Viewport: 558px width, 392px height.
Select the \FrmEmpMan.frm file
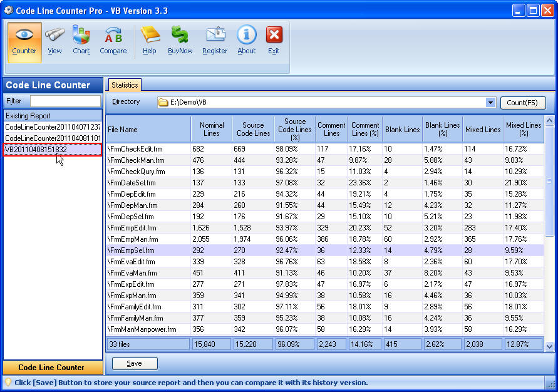click(325, 239)
